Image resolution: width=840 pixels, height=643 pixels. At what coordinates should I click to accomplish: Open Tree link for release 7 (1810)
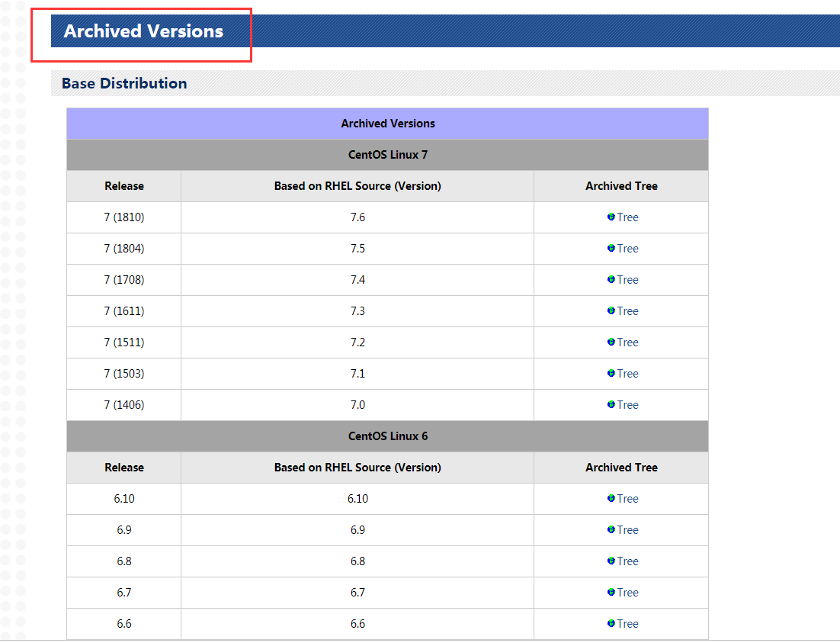(x=627, y=217)
